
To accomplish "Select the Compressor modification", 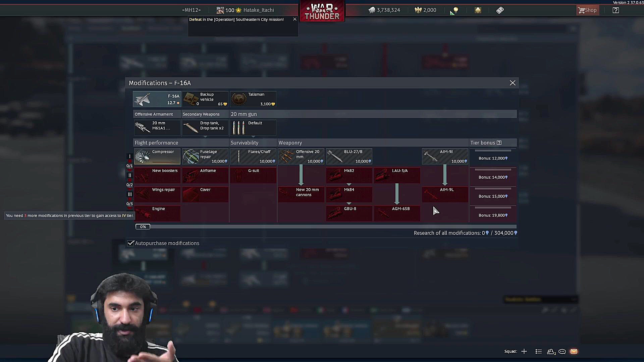I will [157, 156].
